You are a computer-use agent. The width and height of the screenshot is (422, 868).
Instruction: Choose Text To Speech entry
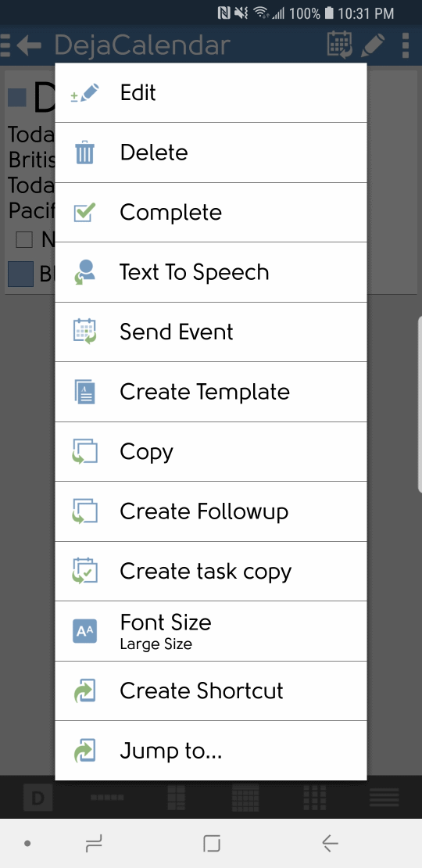(x=211, y=272)
